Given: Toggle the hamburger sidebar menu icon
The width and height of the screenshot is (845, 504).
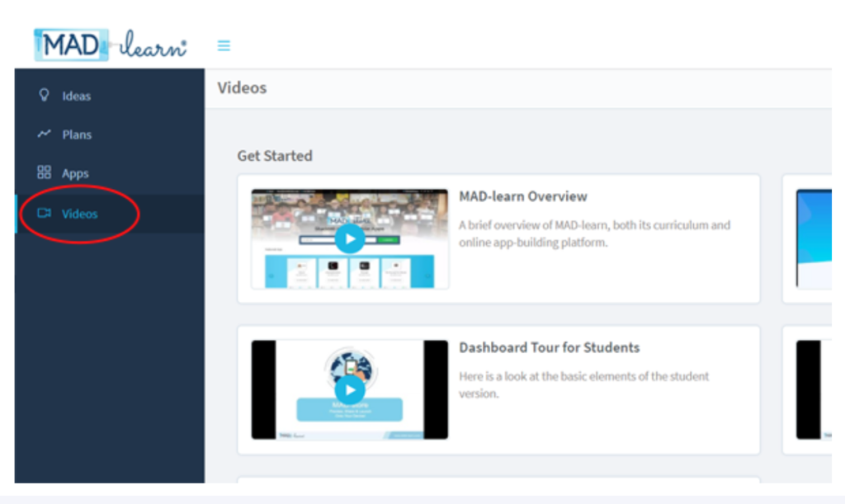Looking at the screenshot, I should pyautogui.click(x=224, y=46).
